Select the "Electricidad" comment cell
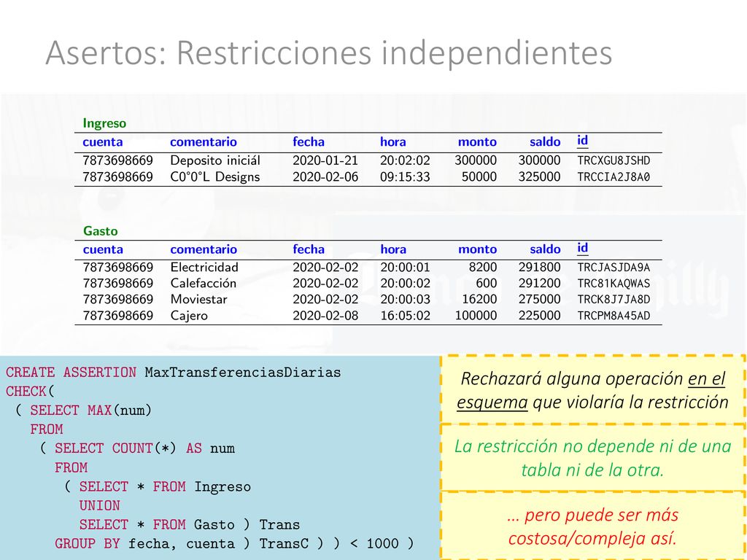The width and height of the screenshot is (747, 560). point(204,267)
